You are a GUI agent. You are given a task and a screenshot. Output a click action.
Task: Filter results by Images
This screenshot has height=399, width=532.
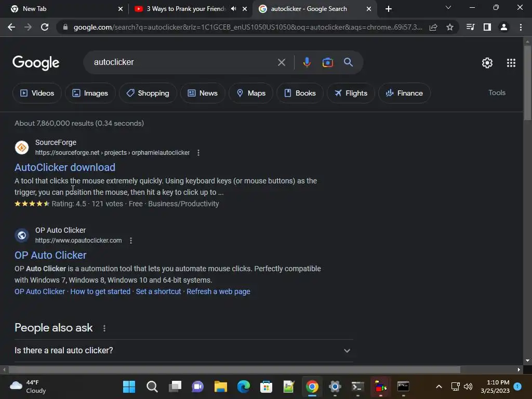point(90,93)
